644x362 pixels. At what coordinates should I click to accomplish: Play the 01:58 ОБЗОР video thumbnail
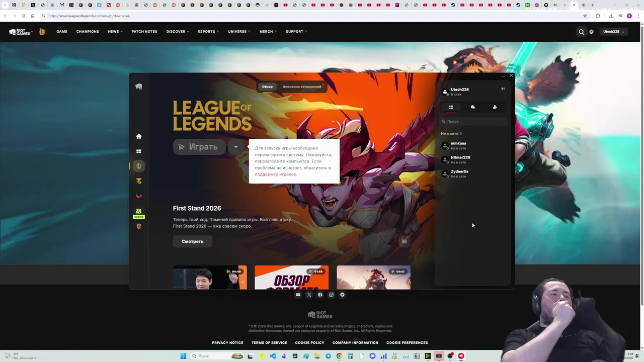tap(291, 278)
